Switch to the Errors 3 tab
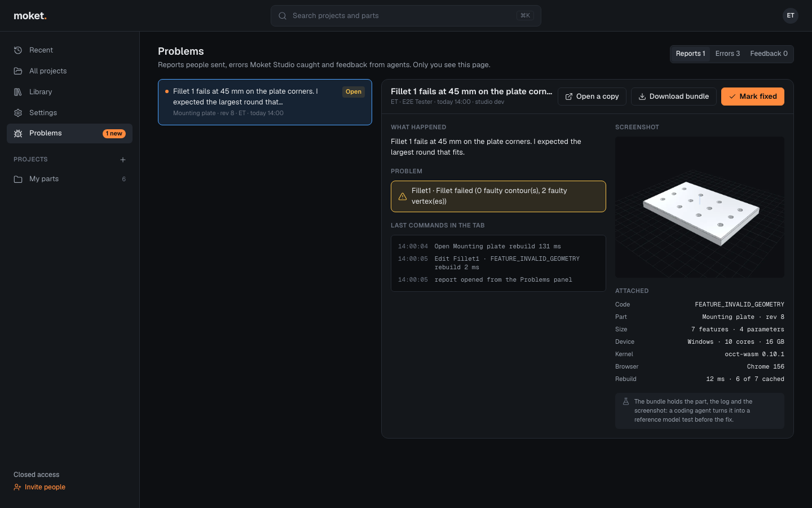Image resolution: width=812 pixels, height=508 pixels. click(727, 54)
